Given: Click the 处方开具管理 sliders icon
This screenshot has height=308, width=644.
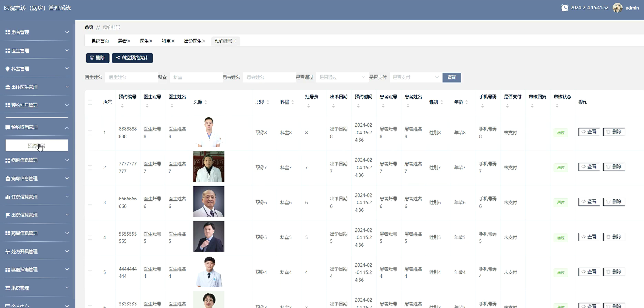Looking at the screenshot, I should click(8, 251).
